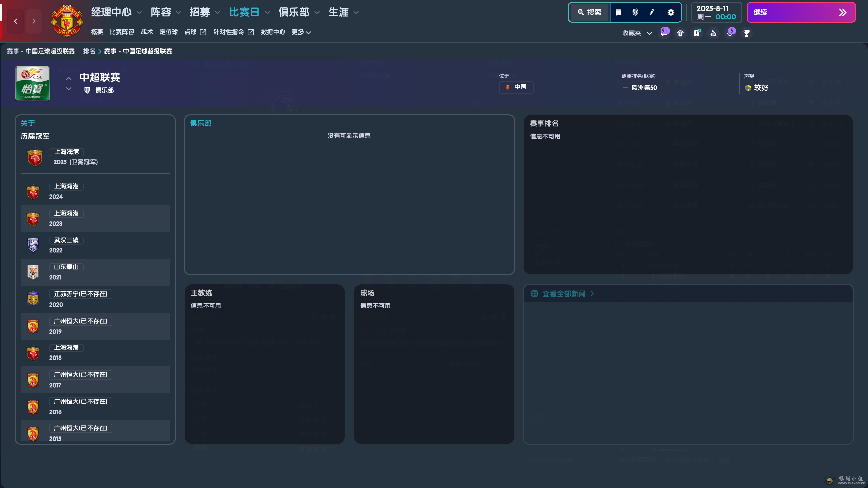Click Shanghai Port 2025 champion crest
Screen dimensions: 868x488
35,157
